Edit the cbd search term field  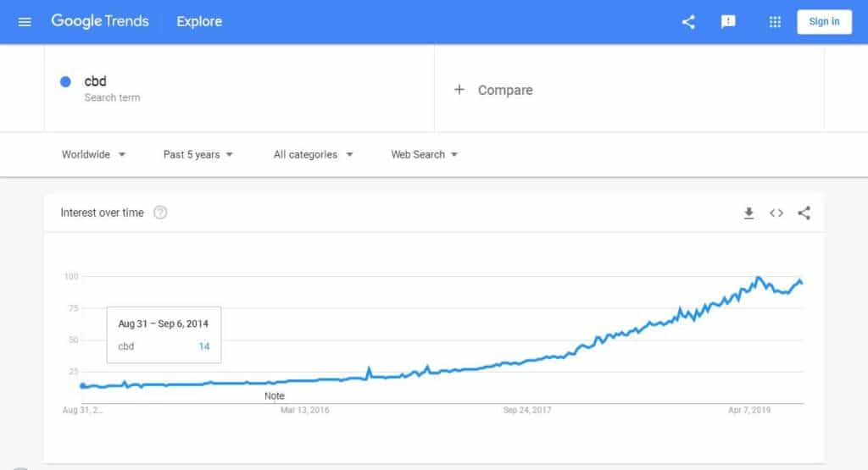239,88
